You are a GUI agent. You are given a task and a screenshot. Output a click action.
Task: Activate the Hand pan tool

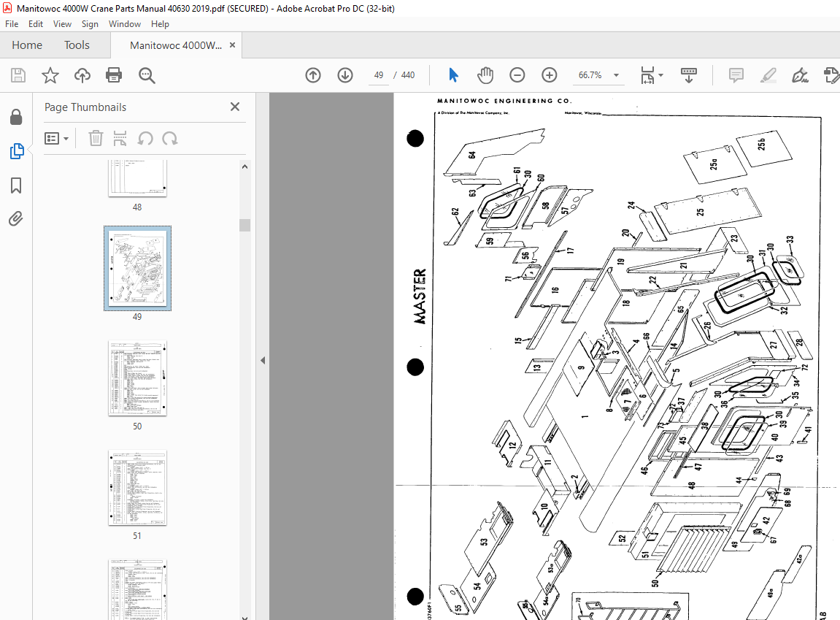(485, 75)
